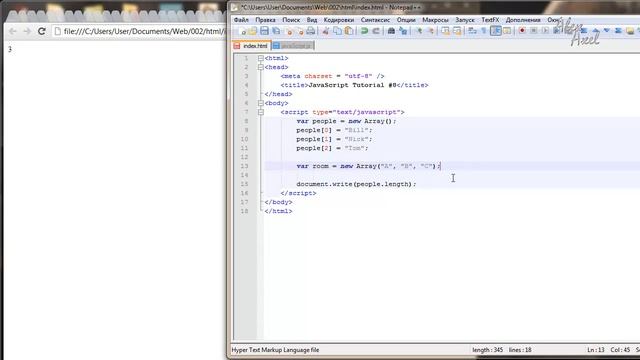Click the Save All toolbar icon
The height and width of the screenshot is (360, 640).
[276, 31]
